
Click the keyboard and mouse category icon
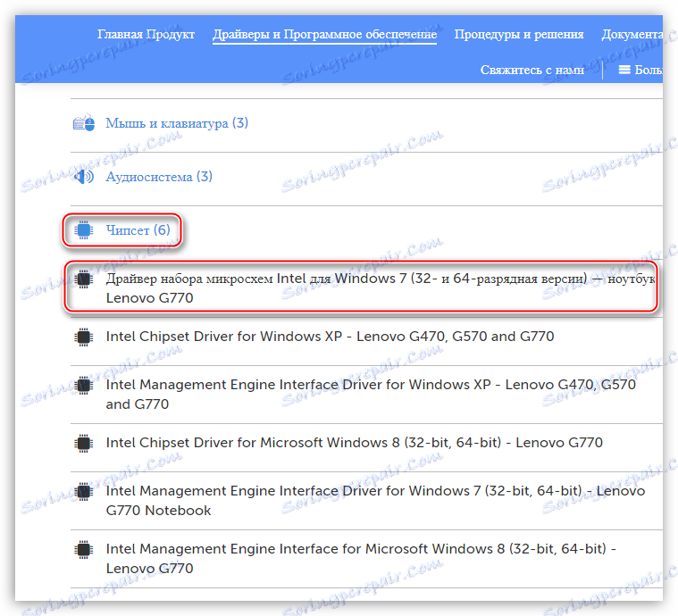point(84,123)
